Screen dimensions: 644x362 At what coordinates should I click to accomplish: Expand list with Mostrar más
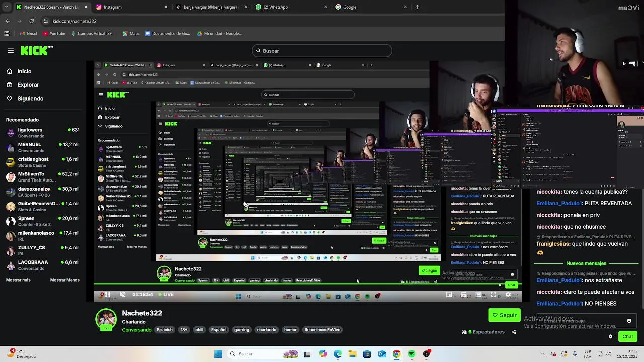(x=18, y=280)
